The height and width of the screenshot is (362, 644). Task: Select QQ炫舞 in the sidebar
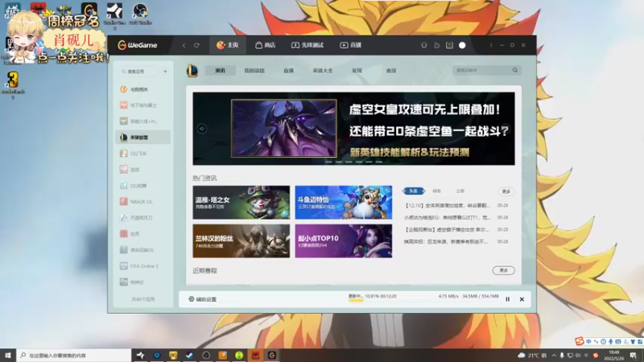tap(143, 186)
